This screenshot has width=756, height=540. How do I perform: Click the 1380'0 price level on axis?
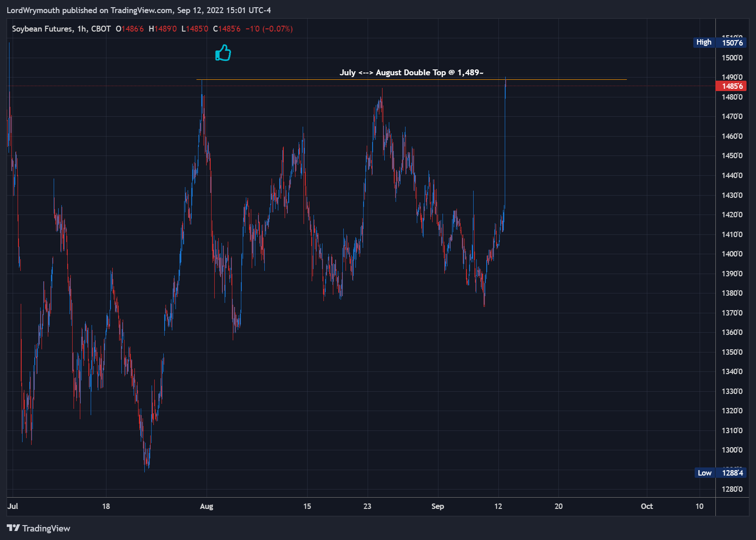click(732, 293)
